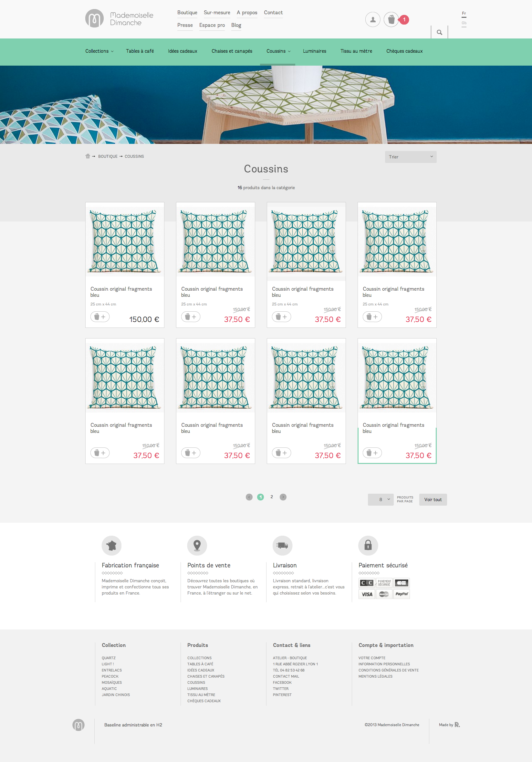532x762 pixels.
Task: Open the shopping bag cart icon
Action: [x=391, y=20]
